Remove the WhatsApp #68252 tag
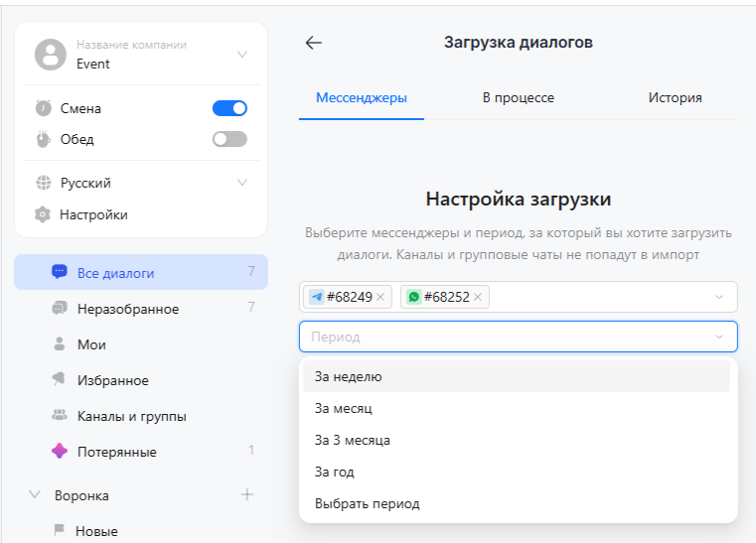This screenshot has width=756, height=543. pyautogui.click(x=478, y=297)
